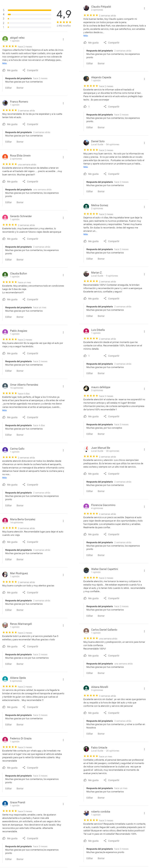152x868 pixels.
Task: Filter reviews by the 5-star rating bar
Action: [x=29, y=10]
